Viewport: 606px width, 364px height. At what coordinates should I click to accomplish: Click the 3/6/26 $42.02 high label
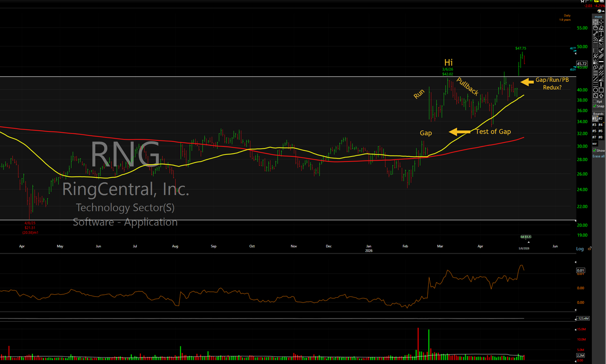(x=448, y=72)
